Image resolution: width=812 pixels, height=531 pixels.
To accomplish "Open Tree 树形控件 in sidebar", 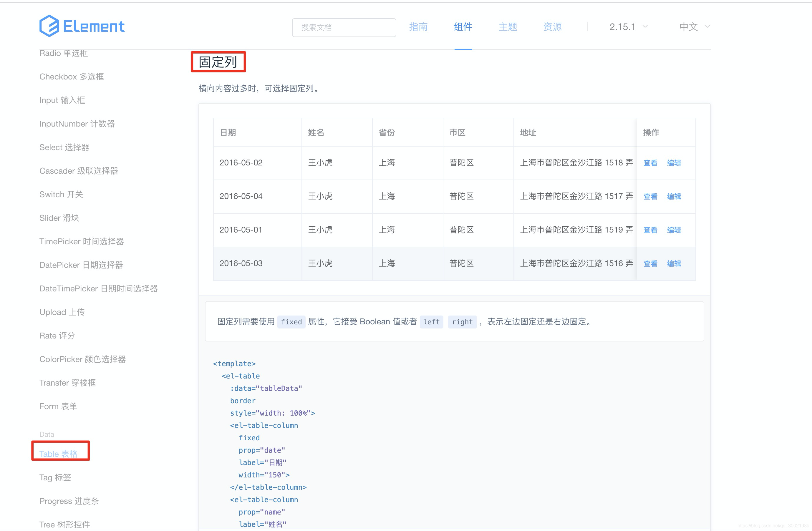I will (x=65, y=525).
